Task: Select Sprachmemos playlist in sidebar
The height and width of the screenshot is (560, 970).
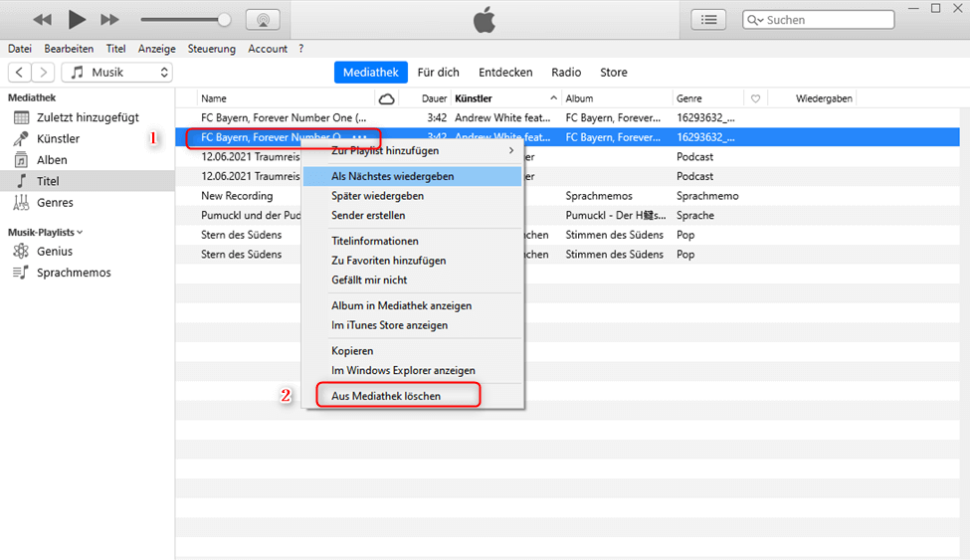Action: 74,273
